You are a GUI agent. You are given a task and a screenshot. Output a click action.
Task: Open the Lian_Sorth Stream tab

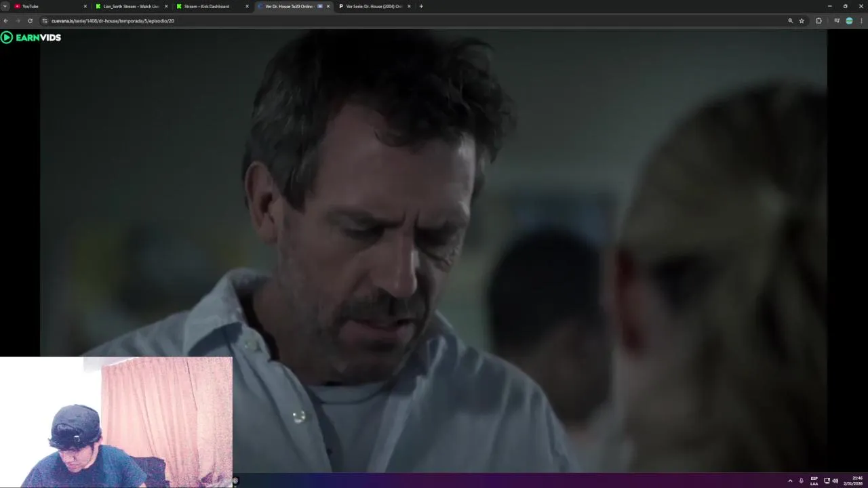point(131,6)
